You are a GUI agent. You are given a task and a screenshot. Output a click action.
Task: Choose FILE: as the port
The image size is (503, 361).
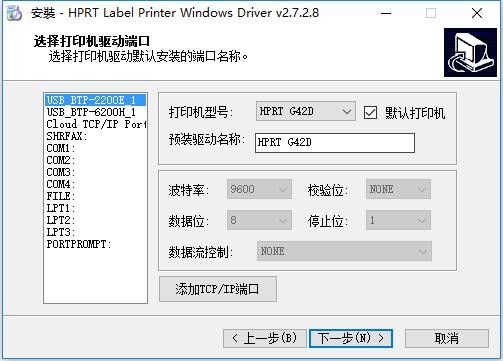95,196
